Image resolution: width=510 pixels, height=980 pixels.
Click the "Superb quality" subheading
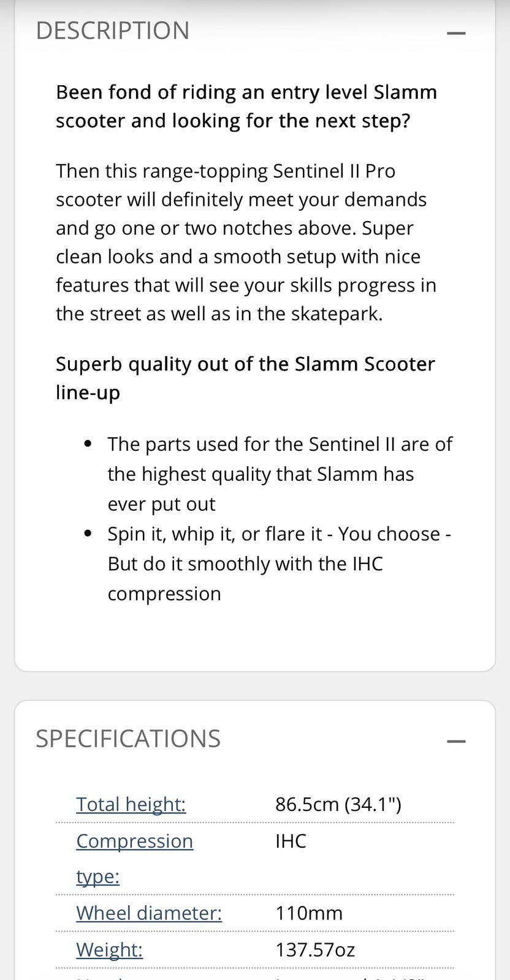tap(245, 378)
